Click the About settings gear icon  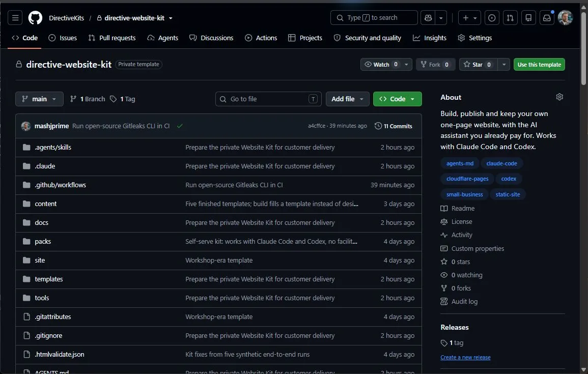pyautogui.click(x=559, y=97)
